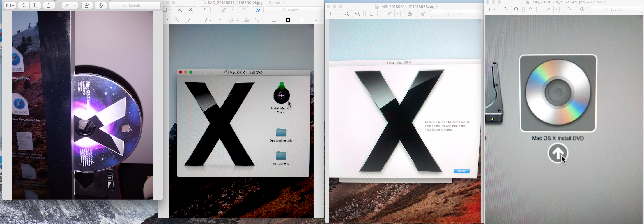Click Search field in 211741976.jpg window
Screen dimensions: 644x224
pos(616,9)
